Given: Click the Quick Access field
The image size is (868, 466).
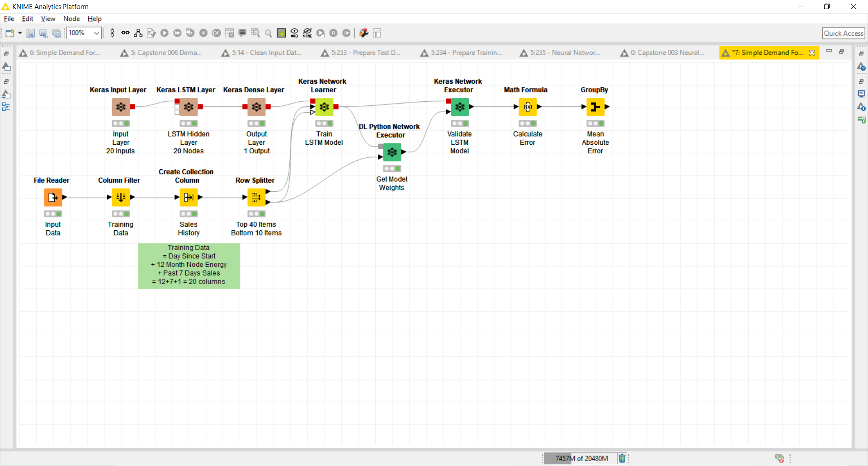Looking at the screenshot, I should [x=843, y=33].
